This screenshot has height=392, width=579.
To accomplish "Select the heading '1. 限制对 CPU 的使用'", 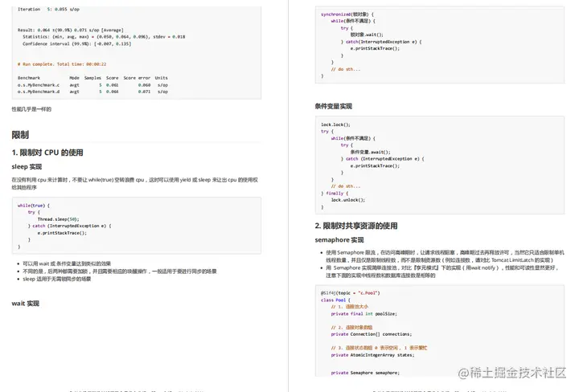I will click(x=47, y=153).
